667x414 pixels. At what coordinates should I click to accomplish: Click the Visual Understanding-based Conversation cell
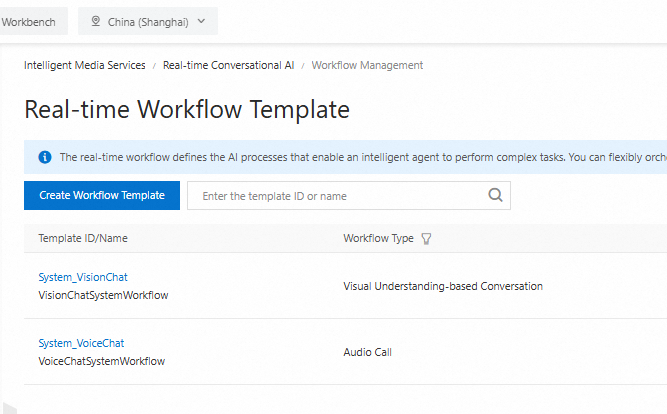tap(443, 286)
